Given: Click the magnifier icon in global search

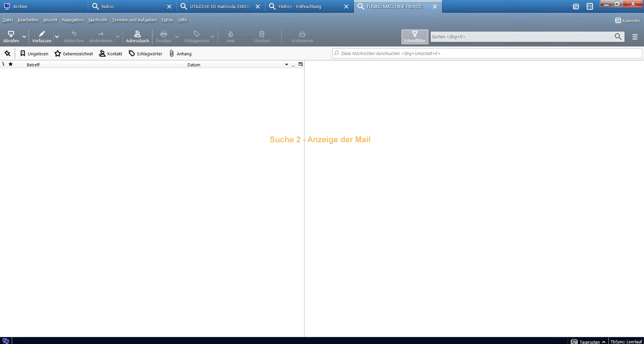Looking at the screenshot, I should pyautogui.click(x=618, y=37).
